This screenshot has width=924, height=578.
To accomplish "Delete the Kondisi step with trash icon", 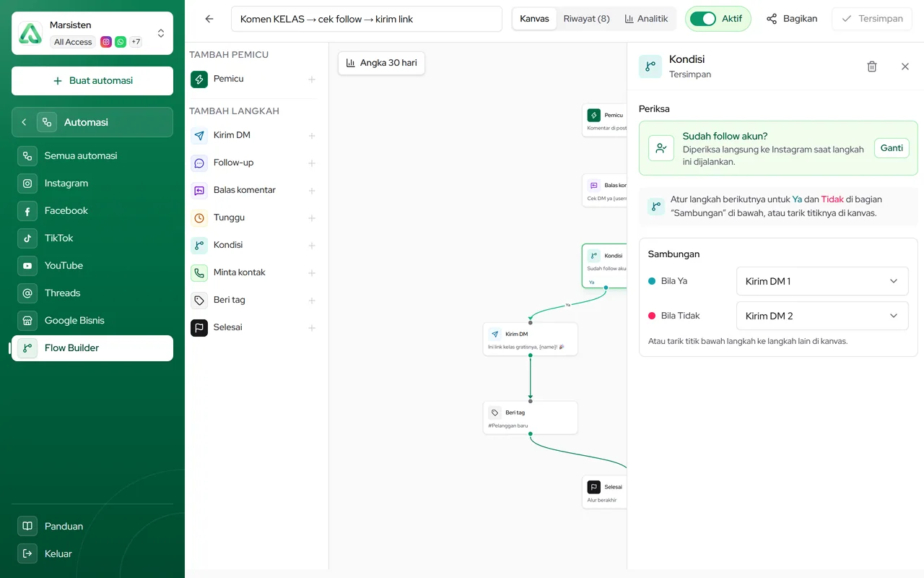I will pyautogui.click(x=872, y=66).
